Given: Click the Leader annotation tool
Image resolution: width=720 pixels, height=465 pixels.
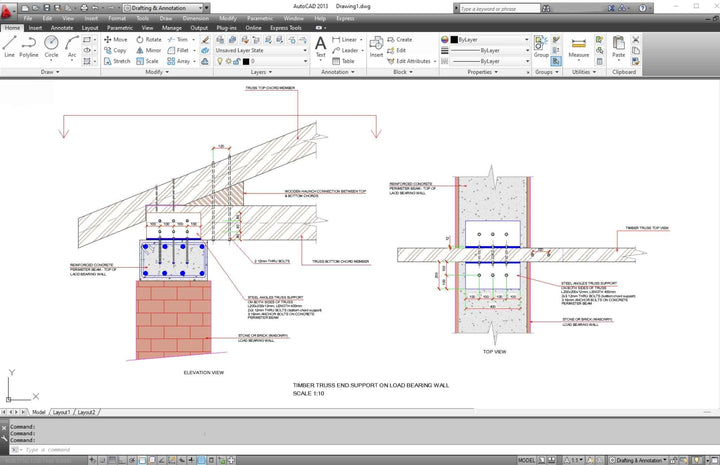Looking at the screenshot, I should (345, 50).
